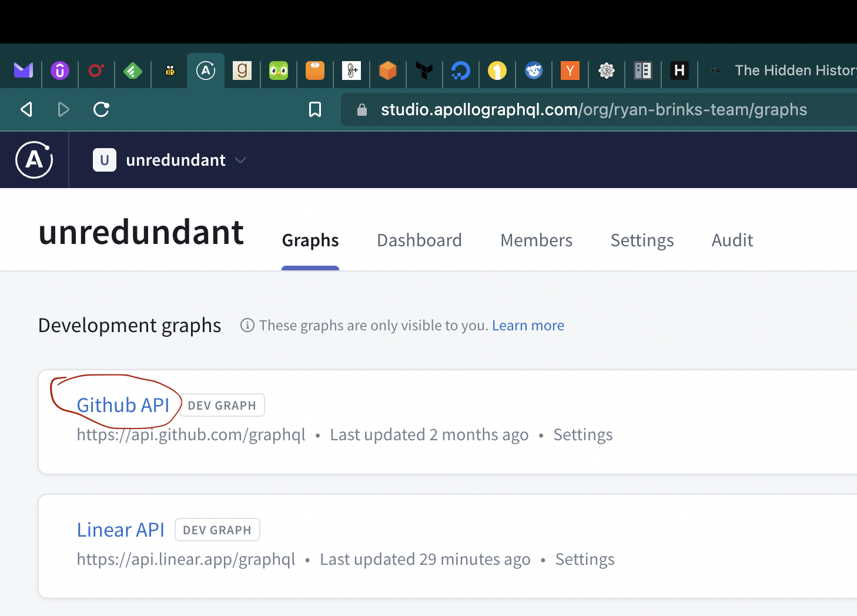Open the black 'H' icon tab
This screenshot has width=857, height=616.
(679, 71)
